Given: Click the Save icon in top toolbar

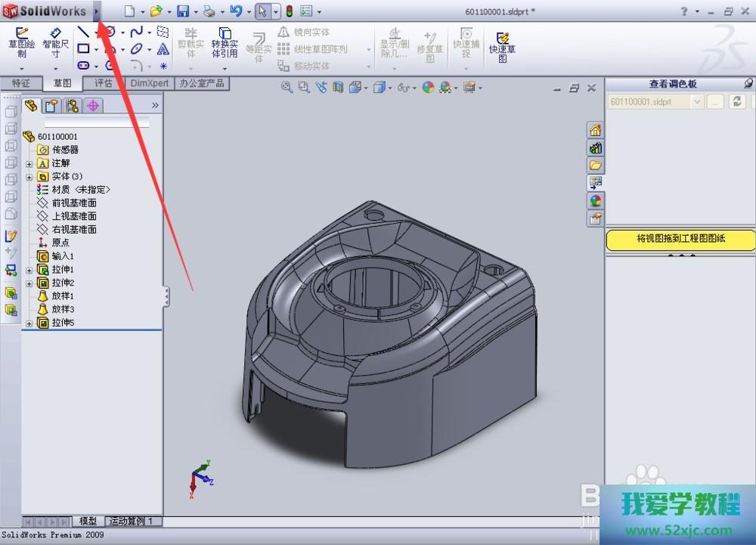Looking at the screenshot, I should click(x=183, y=11).
